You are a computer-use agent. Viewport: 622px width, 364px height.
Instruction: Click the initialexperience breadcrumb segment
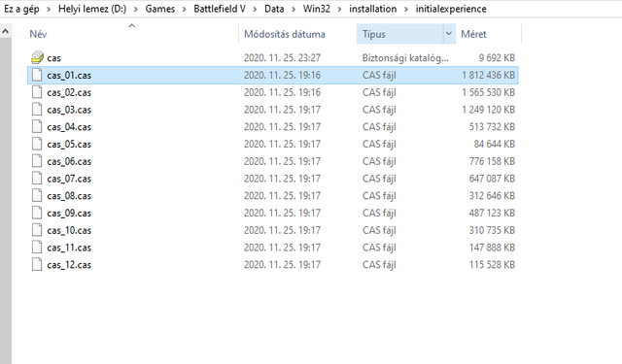click(x=451, y=9)
